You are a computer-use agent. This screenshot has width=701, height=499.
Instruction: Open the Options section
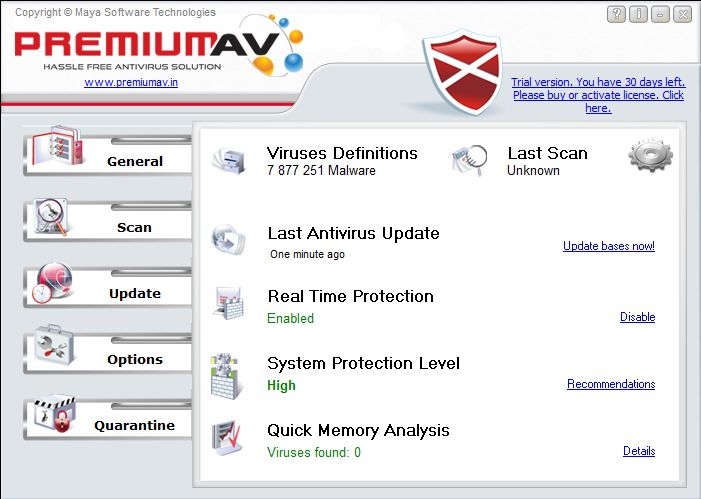click(107, 353)
